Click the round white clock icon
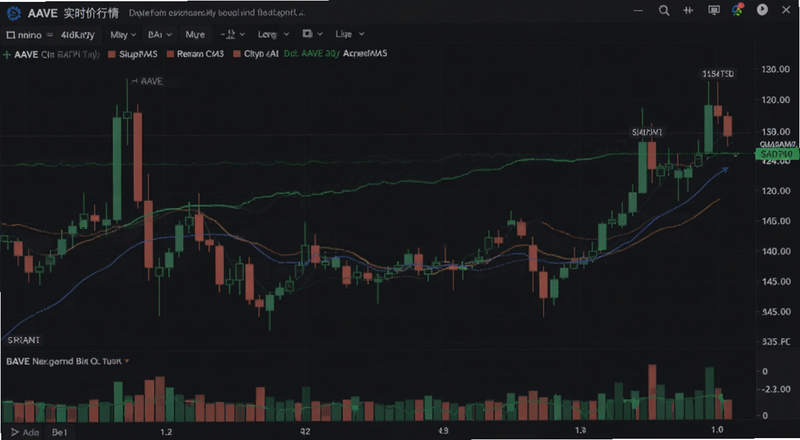 coord(762,10)
